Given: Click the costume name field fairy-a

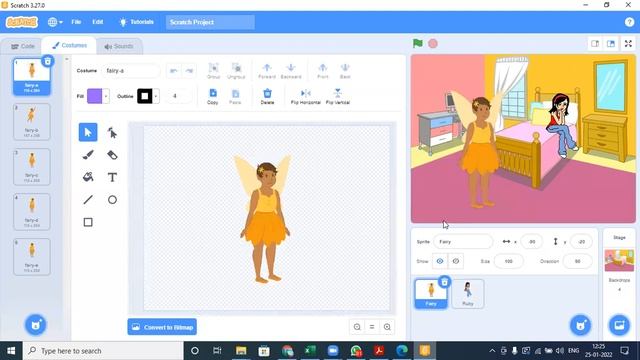Looking at the screenshot, I should coord(131,71).
